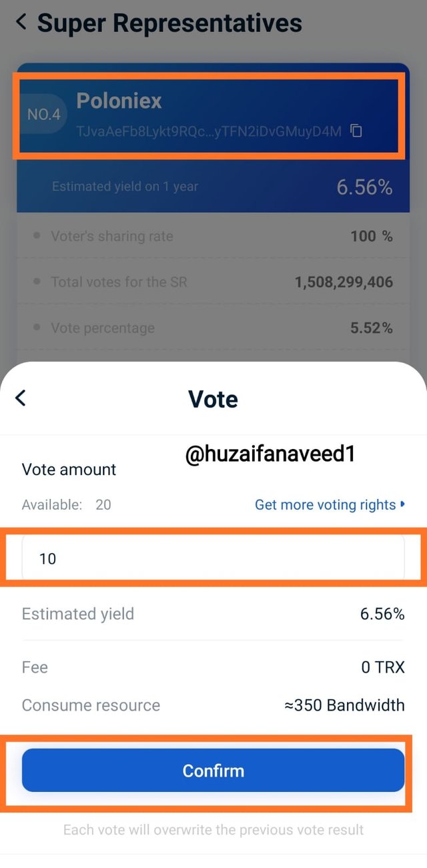The width and height of the screenshot is (427, 868).
Task: Tap Total votes for the SR value
Action: click(x=344, y=282)
